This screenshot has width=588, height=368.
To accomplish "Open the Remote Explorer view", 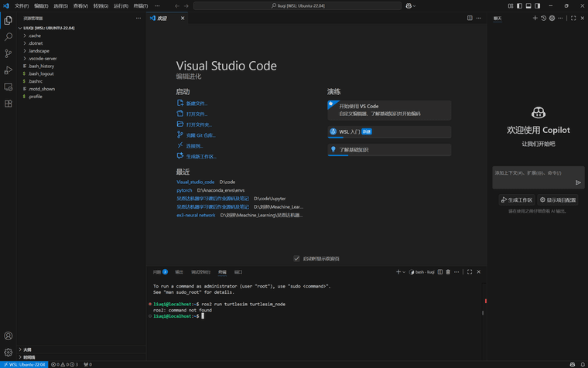I will (x=9, y=87).
